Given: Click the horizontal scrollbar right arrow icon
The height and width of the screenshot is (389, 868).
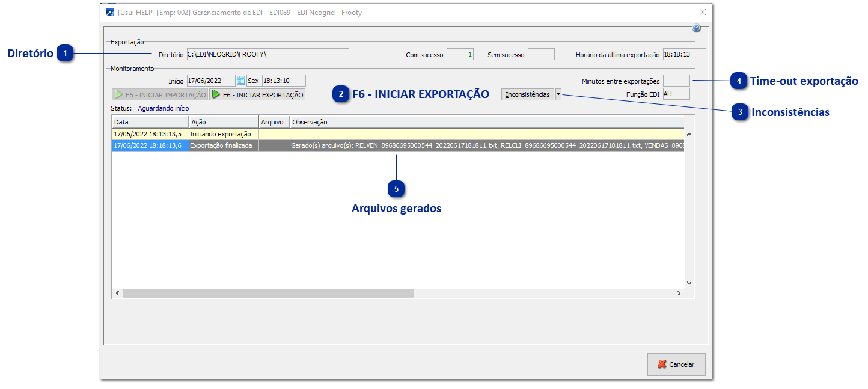Looking at the screenshot, I should [679, 292].
